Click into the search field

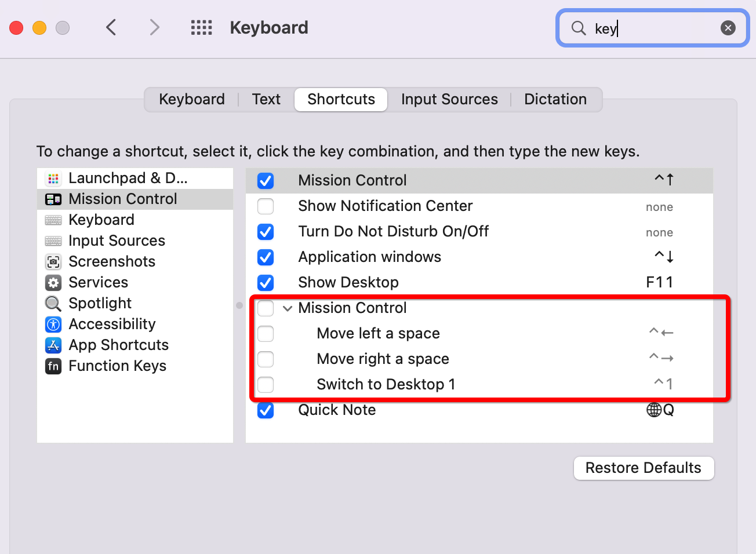[x=655, y=28]
